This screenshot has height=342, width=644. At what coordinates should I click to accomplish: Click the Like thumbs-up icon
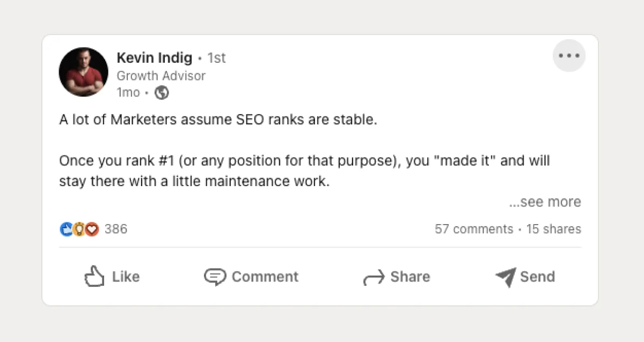(x=94, y=276)
